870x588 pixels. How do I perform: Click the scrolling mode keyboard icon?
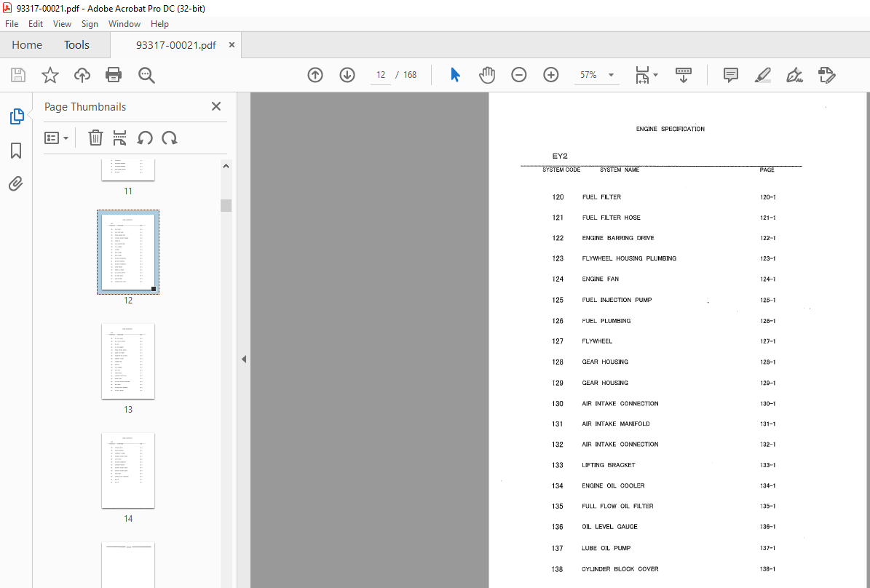684,75
